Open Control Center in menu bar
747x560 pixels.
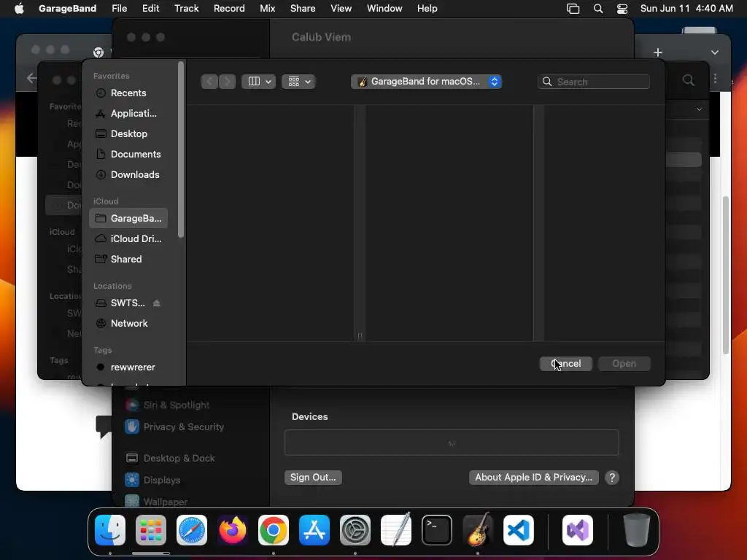coord(622,9)
